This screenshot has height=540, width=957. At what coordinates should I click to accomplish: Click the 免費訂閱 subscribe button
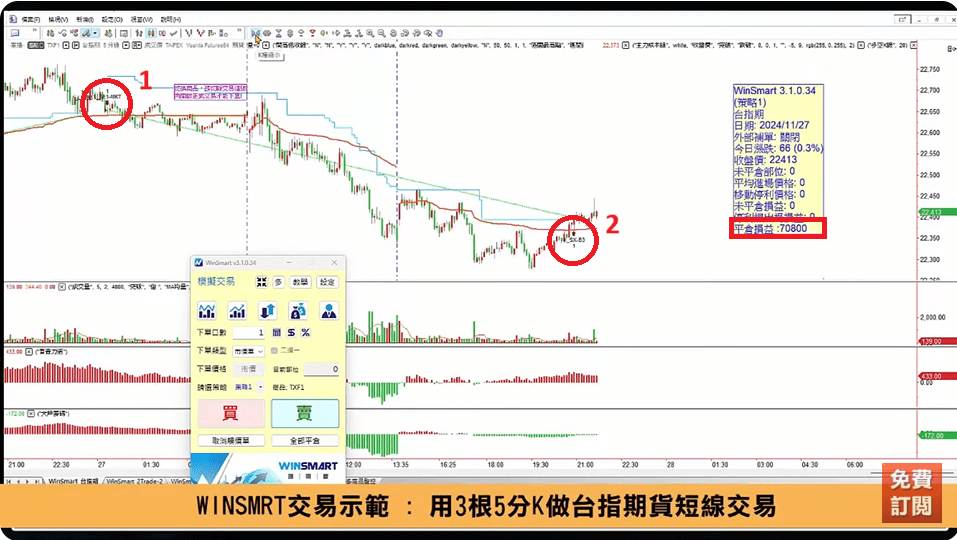pos(911,493)
